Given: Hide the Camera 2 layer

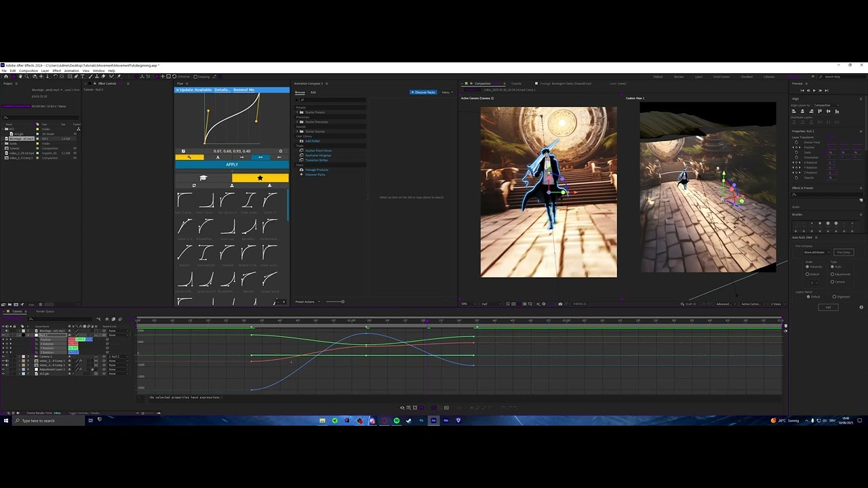Looking at the screenshot, I should [3, 357].
